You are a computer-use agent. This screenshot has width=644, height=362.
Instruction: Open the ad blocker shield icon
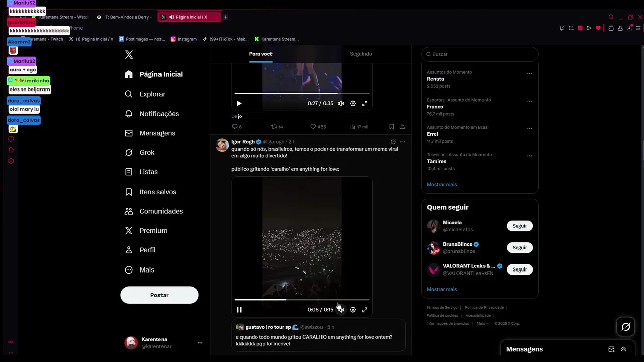580,28
